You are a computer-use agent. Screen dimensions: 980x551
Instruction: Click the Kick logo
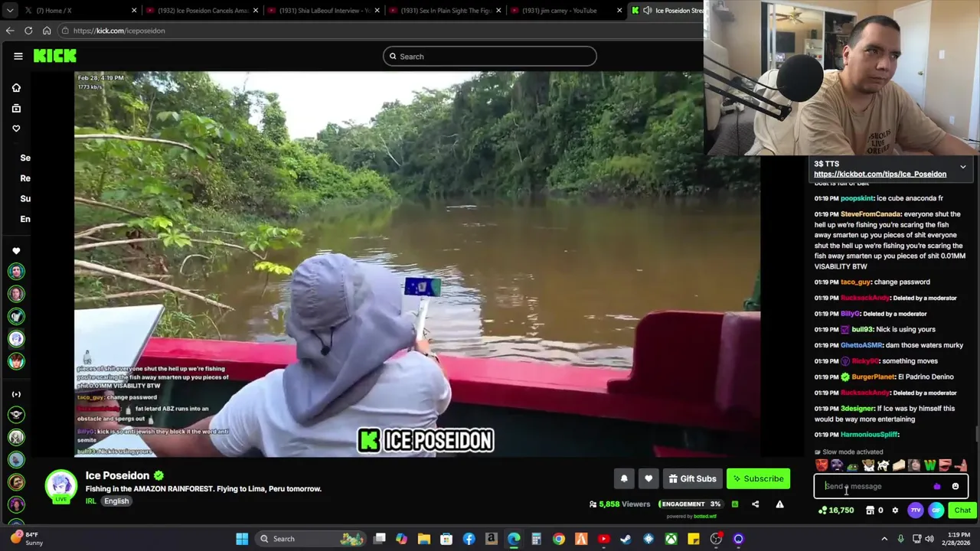coord(54,56)
